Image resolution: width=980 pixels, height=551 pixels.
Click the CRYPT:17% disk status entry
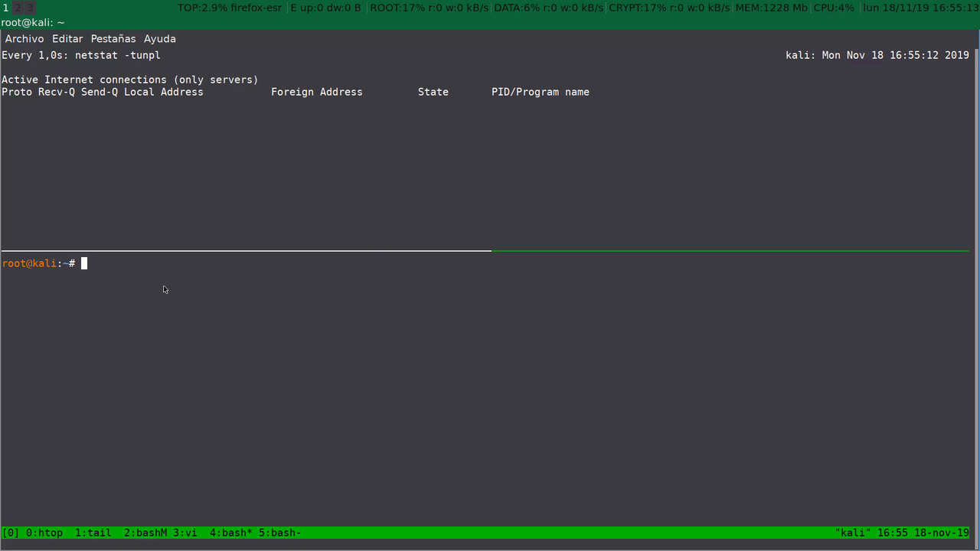(669, 8)
